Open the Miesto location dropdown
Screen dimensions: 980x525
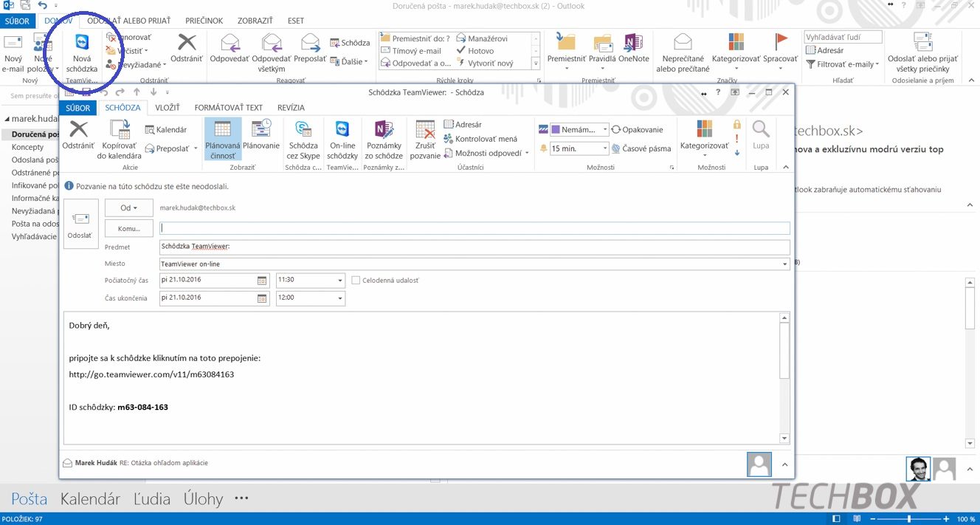pos(785,264)
